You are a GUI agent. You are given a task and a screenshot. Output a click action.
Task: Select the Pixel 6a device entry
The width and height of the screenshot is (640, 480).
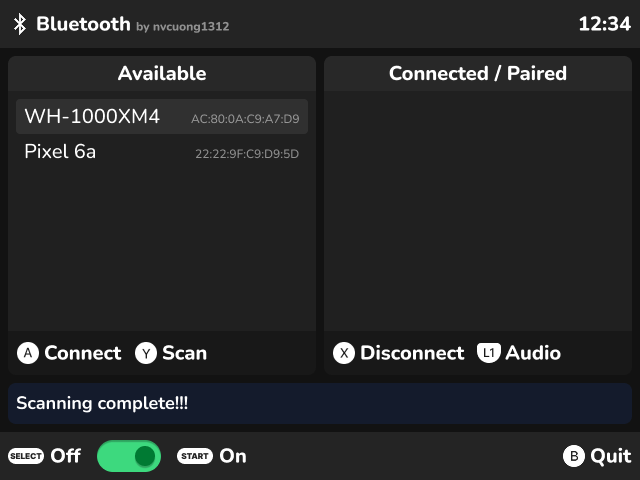[162, 151]
